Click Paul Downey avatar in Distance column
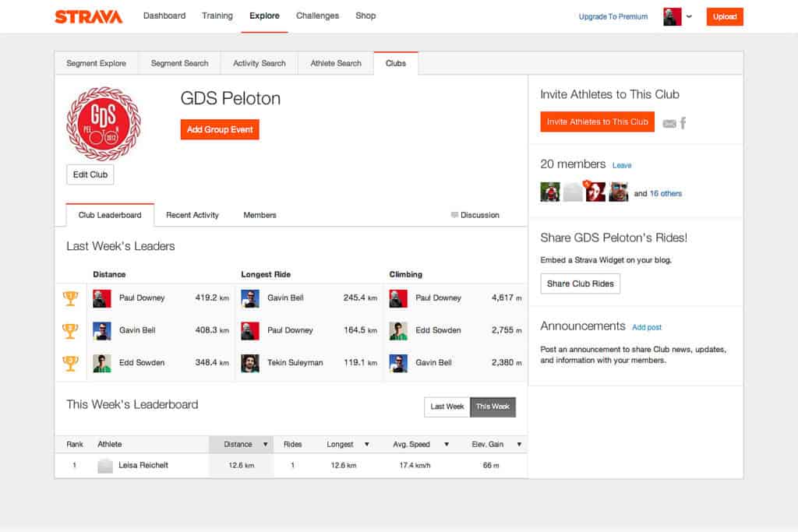The image size is (798, 532). click(x=102, y=298)
